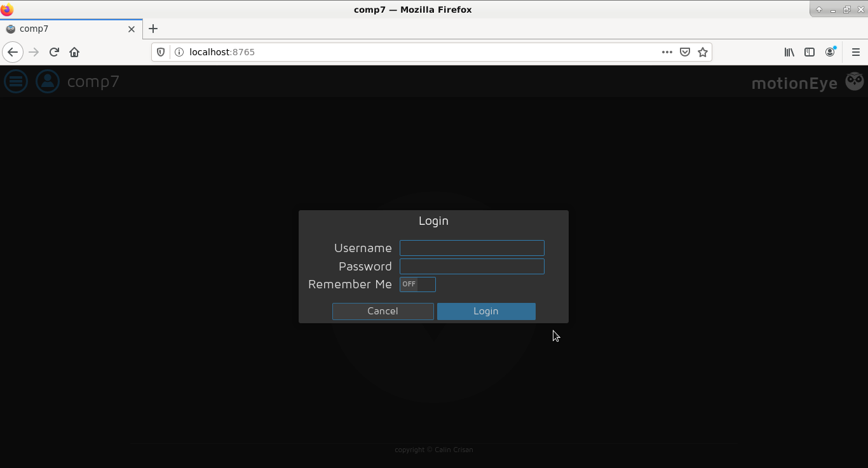Go back with the browser back arrow
Viewport: 868px width, 468px height.
click(x=13, y=52)
